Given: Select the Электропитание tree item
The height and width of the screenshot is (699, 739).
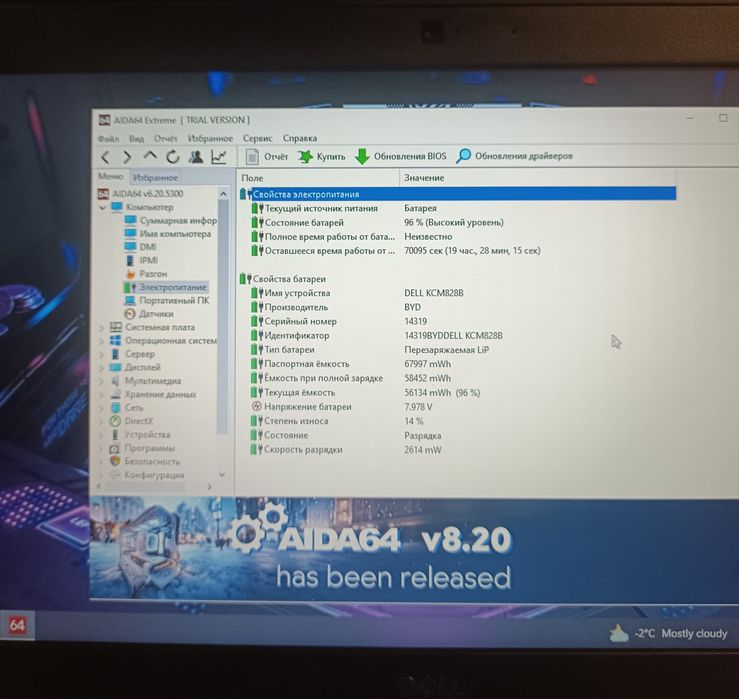Looking at the screenshot, I should [x=165, y=287].
